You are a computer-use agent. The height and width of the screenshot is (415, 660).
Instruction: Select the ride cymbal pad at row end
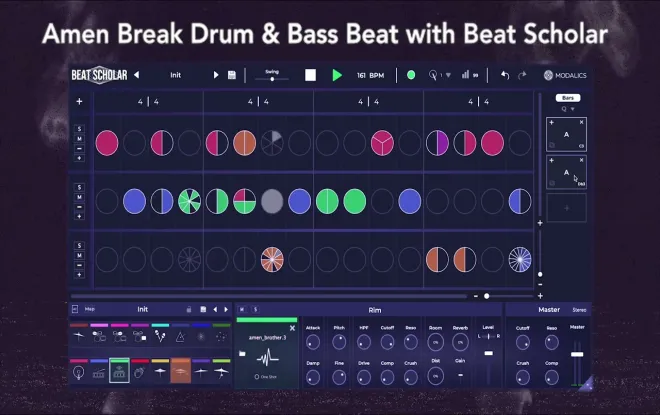[x=221, y=372]
